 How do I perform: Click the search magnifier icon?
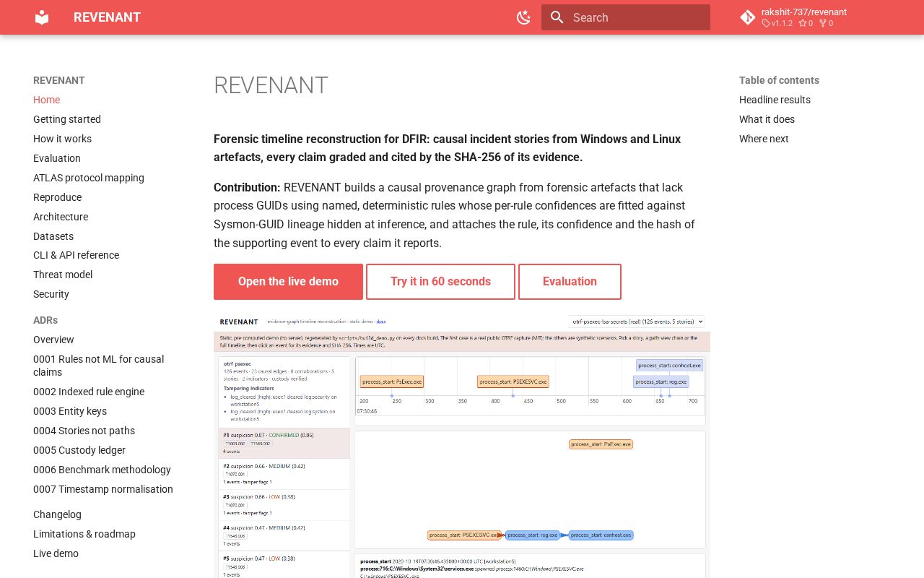(x=557, y=17)
